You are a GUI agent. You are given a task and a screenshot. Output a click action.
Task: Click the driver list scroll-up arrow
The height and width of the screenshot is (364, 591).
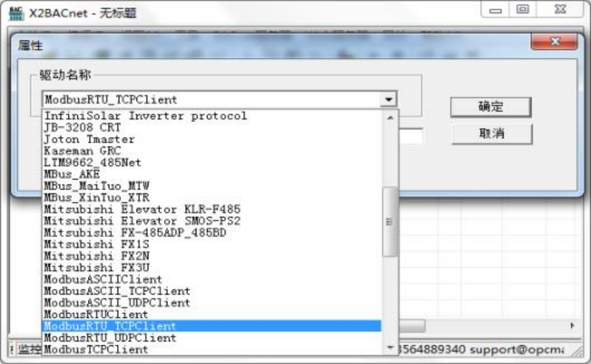(390, 117)
